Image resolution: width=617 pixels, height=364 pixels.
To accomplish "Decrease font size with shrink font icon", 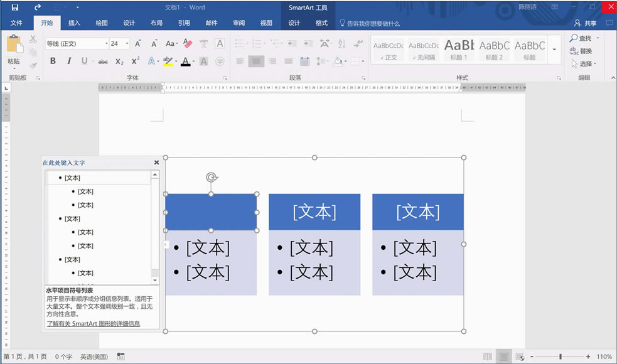I will [x=154, y=43].
